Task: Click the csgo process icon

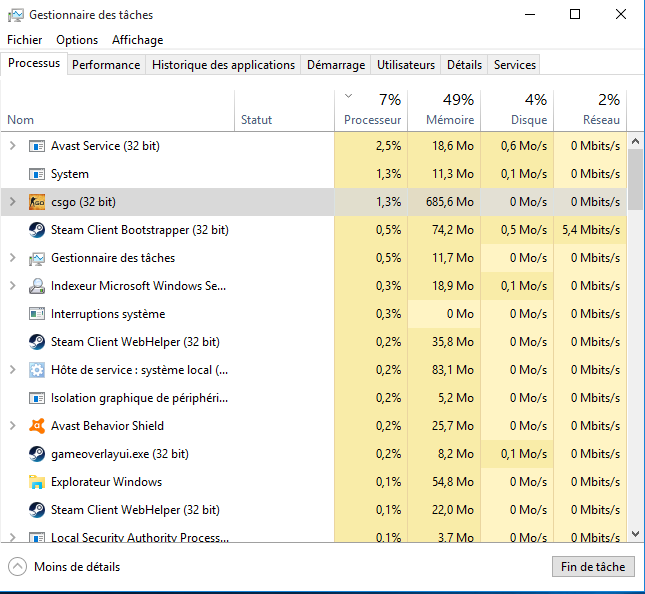Action: (x=37, y=202)
